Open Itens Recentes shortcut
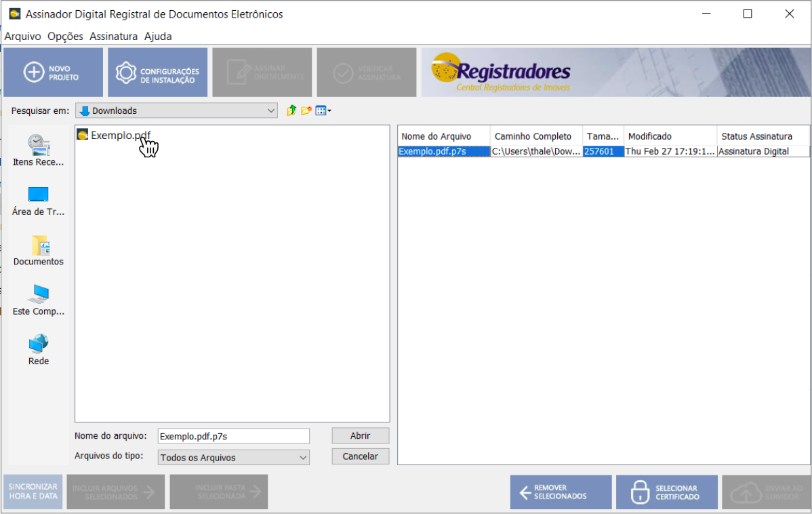This screenshot has width=812, height=514. 39,150
